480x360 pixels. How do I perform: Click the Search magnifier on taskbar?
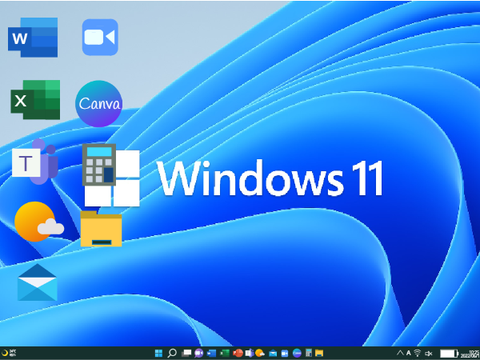172,353
